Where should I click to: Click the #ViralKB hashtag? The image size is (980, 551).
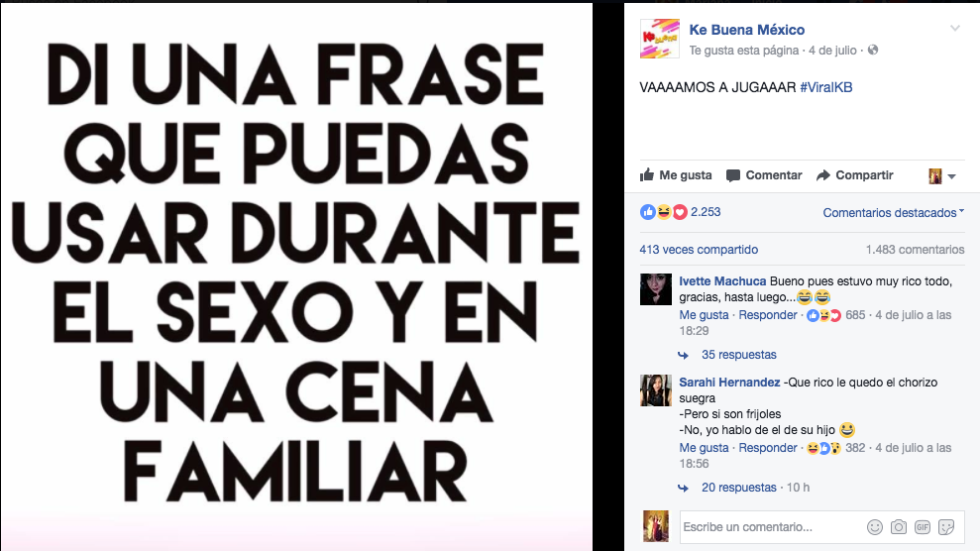(x=826, y=87)
